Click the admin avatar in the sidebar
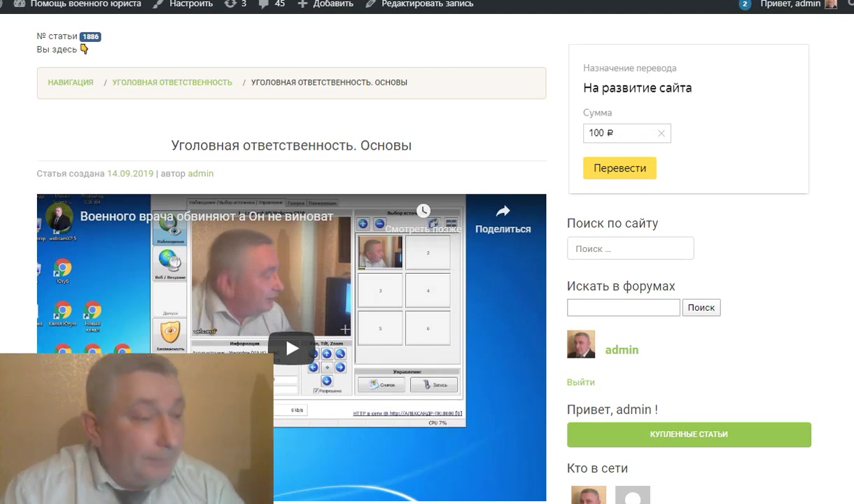This screenshot has height=504, width=854. point(581,344)
